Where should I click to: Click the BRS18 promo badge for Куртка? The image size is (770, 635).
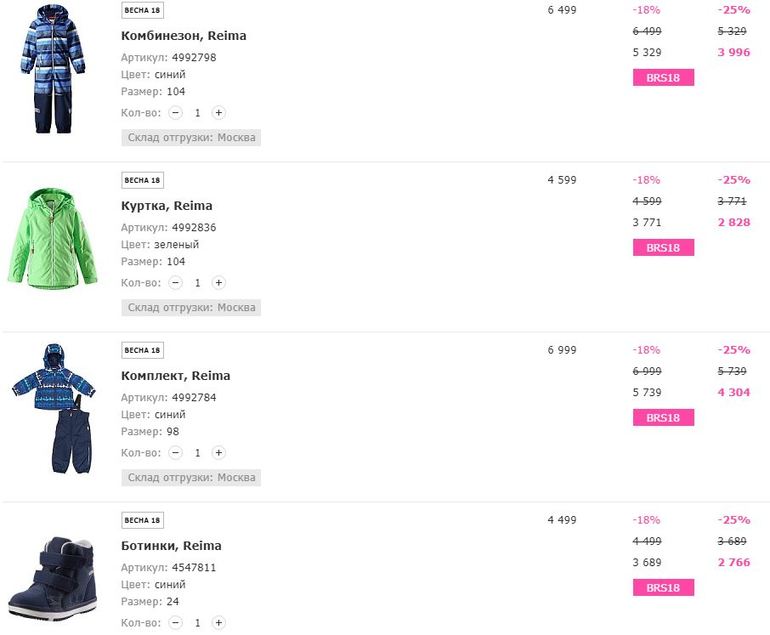click(663, 247)
